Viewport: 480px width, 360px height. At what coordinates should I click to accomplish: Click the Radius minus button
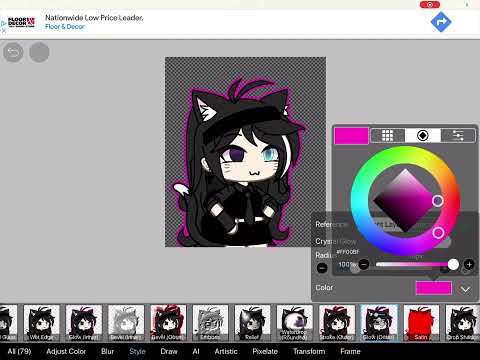(x=322, y=268)
